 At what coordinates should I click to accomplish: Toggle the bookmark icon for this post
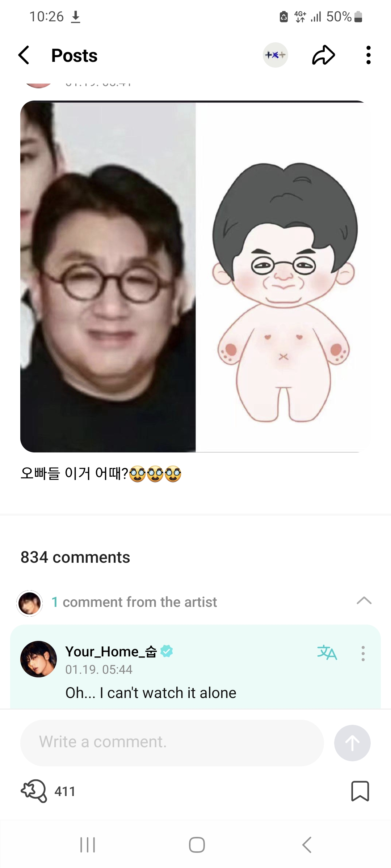(360, 791)
